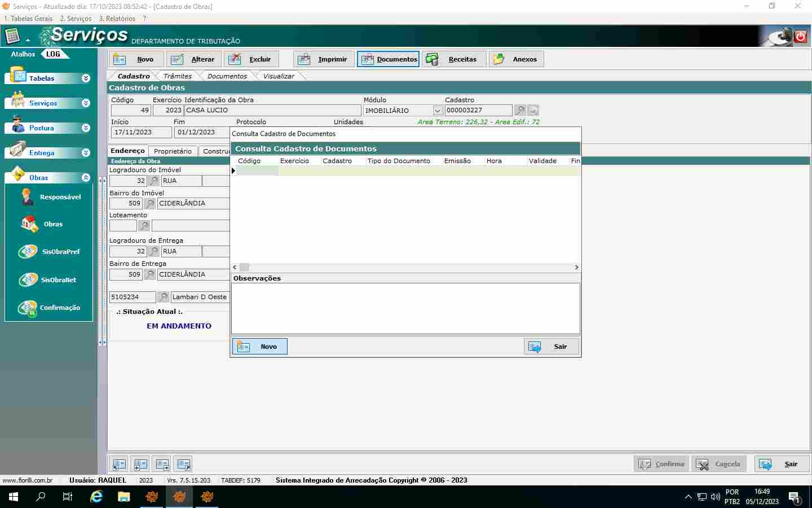The image size is (812, 508).
Task: Expand the Tabelas sidebar section
Action: tap(86, 78)
